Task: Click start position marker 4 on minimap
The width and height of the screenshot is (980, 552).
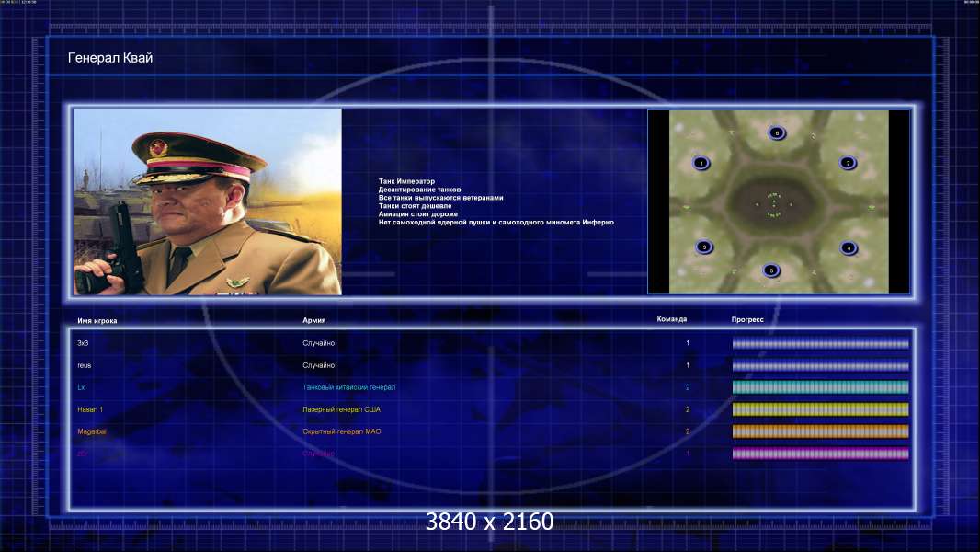Action: pos(849,248)
